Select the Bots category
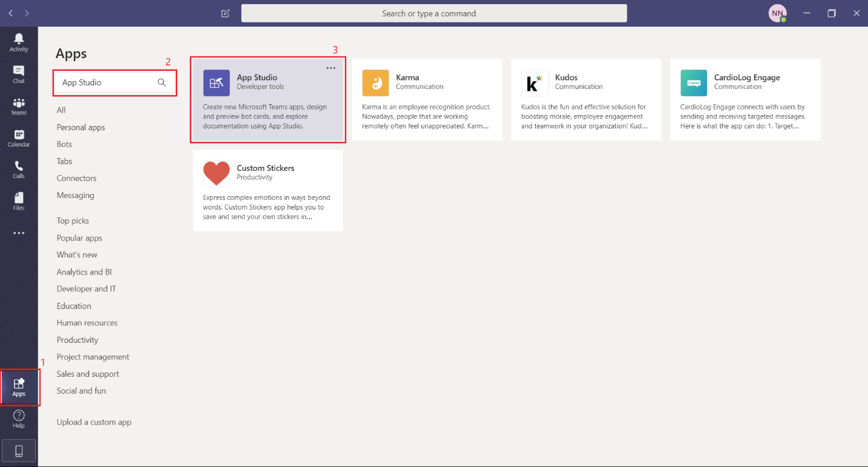This screenshot has width=868, height=467. point(64,144)
